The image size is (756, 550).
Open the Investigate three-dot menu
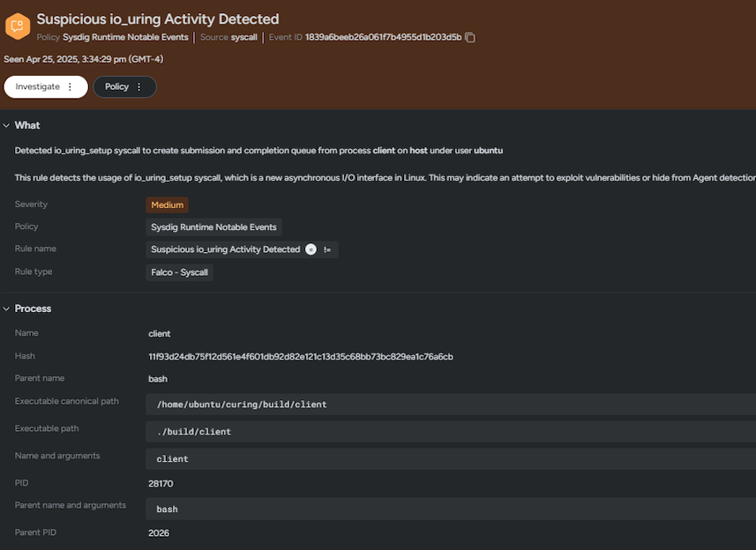coord(71,87)
